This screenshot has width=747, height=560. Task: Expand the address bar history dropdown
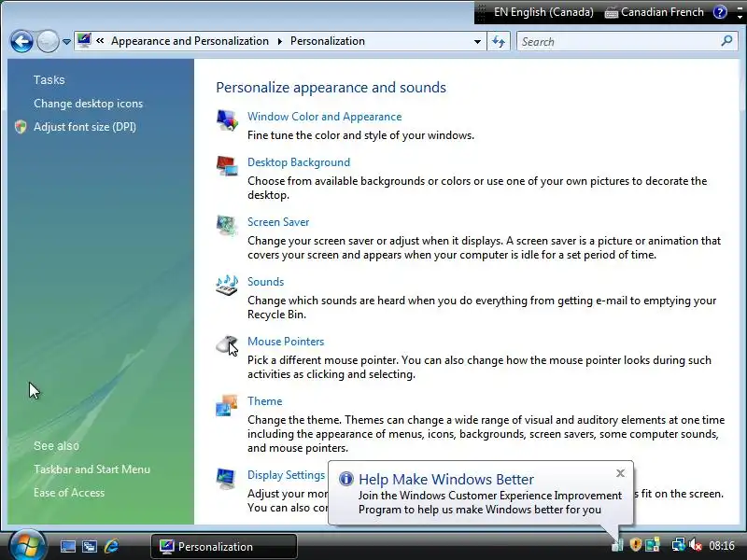click(x=477, y=41)
